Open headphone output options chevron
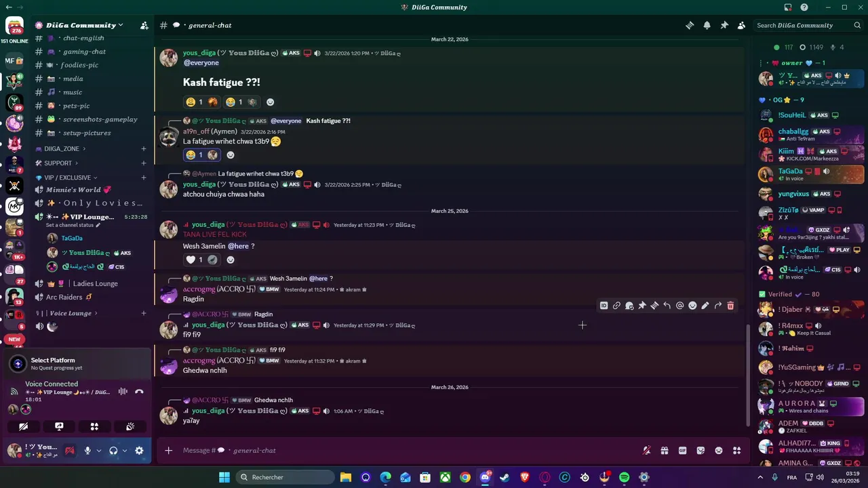Viewport: 868px width, 488px height. [x=124, y=451]
